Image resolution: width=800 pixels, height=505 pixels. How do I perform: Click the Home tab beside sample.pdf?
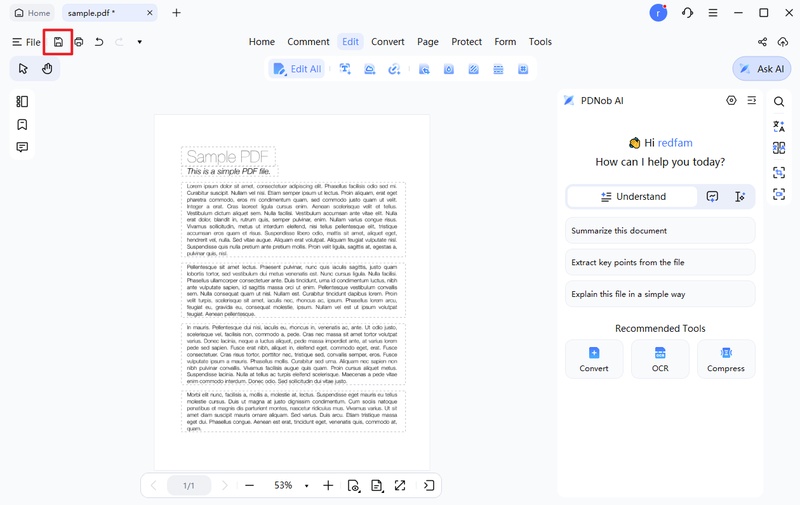pyautogui.click(x=32, y=13)
